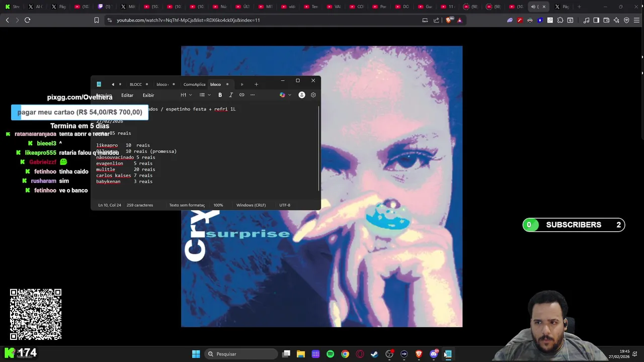Image resolution: width=644 pixels, height=362 pixels.
Task: Click the Brave Rewards triangle icon
Action: [x=459, y=20]
